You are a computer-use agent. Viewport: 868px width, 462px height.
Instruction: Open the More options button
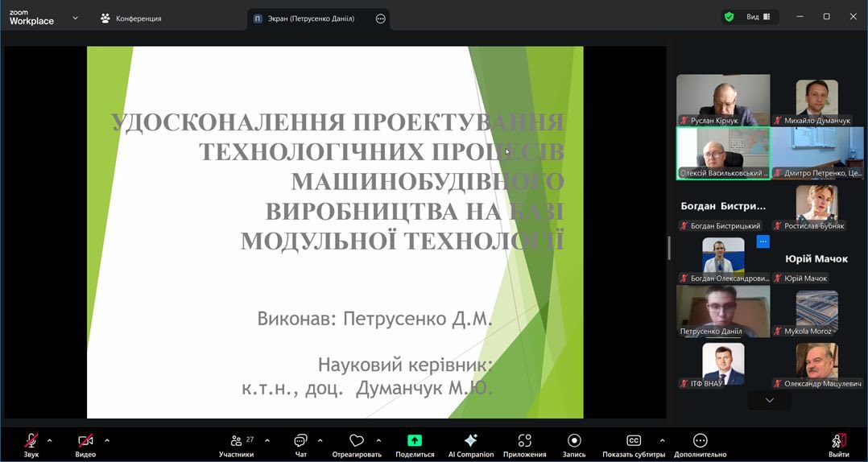pos(701,441)
